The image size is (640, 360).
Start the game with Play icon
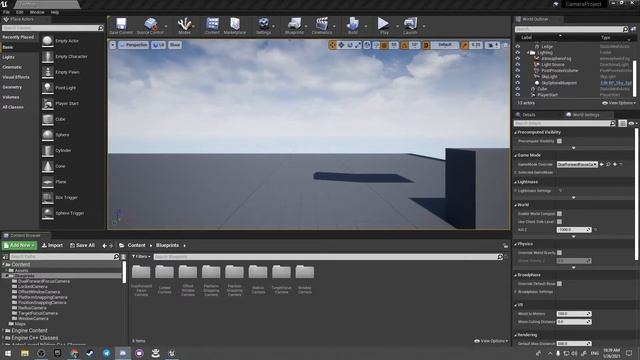pos(383,25)
